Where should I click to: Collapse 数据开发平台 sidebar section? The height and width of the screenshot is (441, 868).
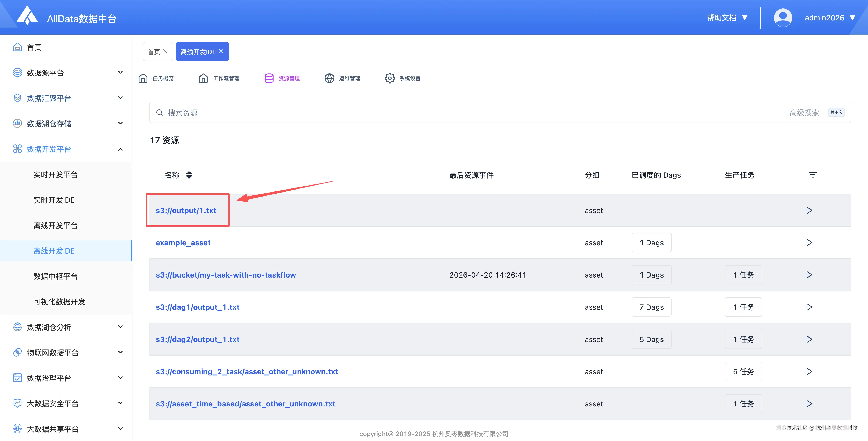(x=120, y=149)
